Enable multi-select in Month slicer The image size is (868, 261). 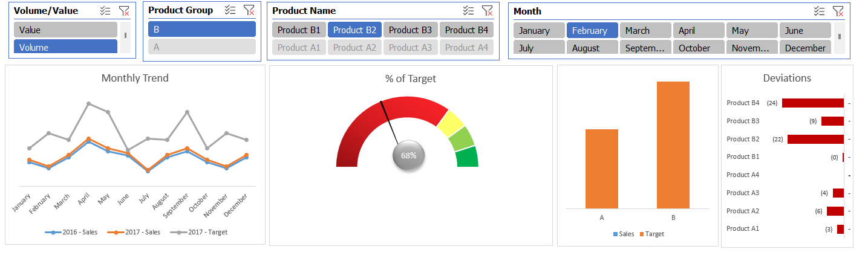click(819, 11)
